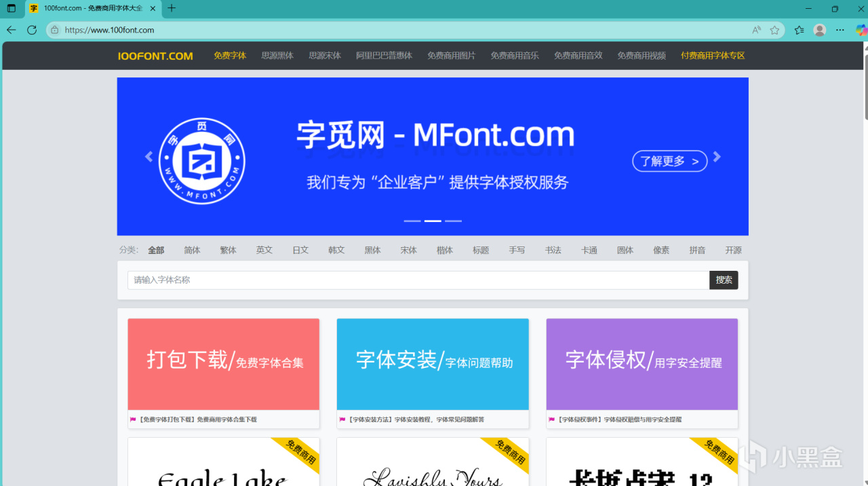Open the 思源宋体 nav item

(x=325, y=56)
